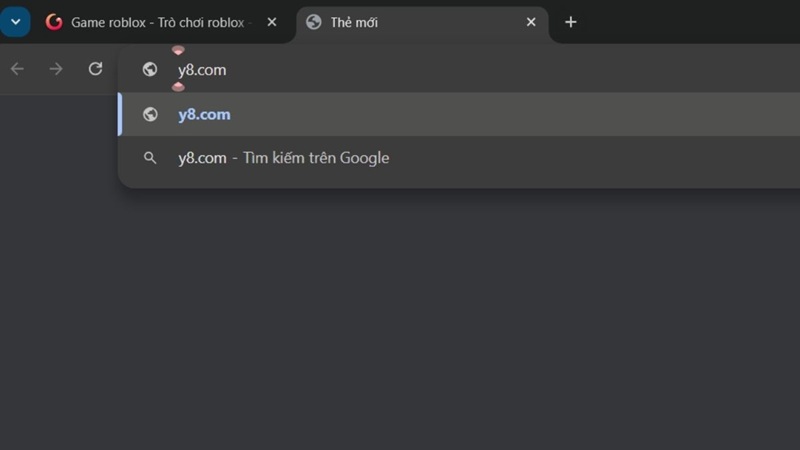Click the empty tab strip right of plus button
The width and height of the screenshot is (800, 450).
tap(690, 22)
